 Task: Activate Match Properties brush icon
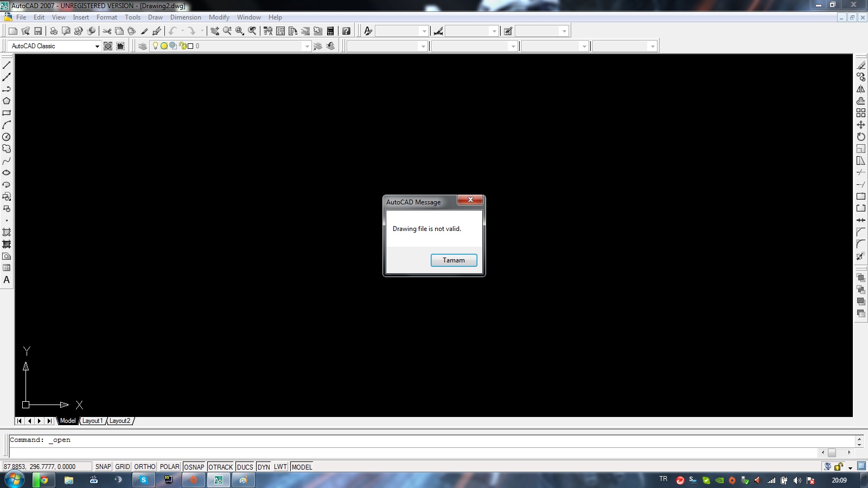(144, 31)
